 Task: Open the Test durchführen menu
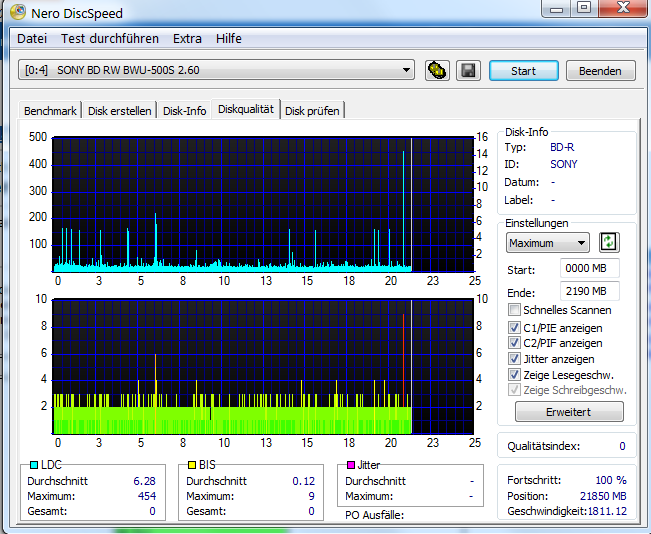(x=110, y=39)
